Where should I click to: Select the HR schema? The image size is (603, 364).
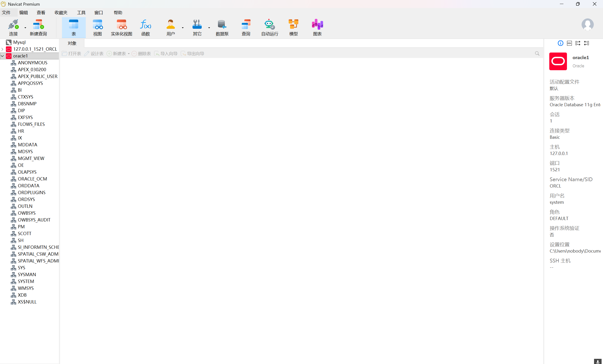pos(21,131)
